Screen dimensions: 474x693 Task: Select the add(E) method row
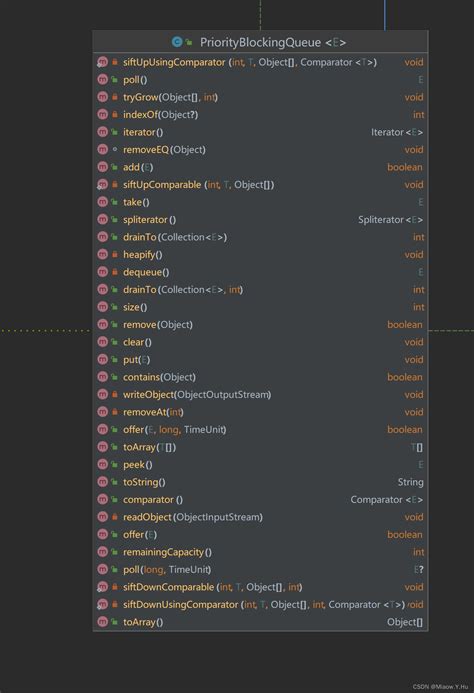tap(260, 167)
